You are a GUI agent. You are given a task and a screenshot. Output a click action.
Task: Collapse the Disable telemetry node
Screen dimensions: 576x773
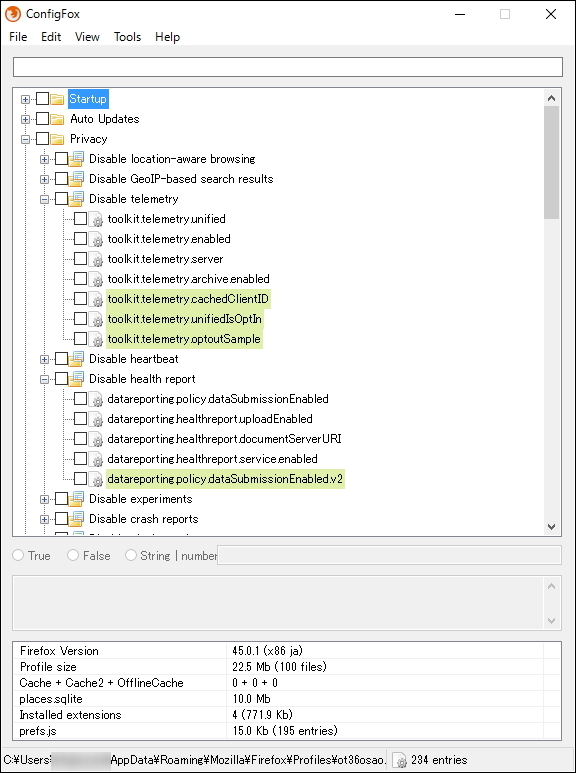point(44,199)
